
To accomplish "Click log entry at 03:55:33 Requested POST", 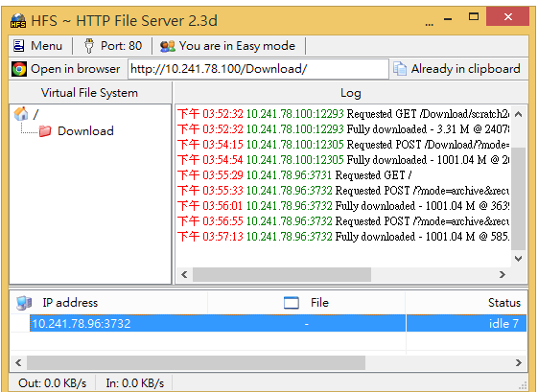I will click(343, 191).
